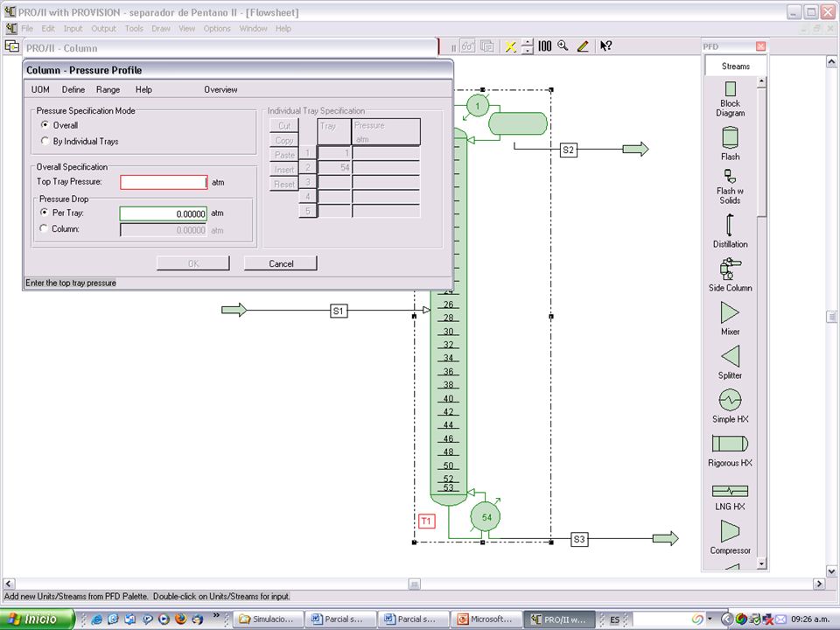Choose the Rigorous HX unit icon

click(x=730, y=444)
